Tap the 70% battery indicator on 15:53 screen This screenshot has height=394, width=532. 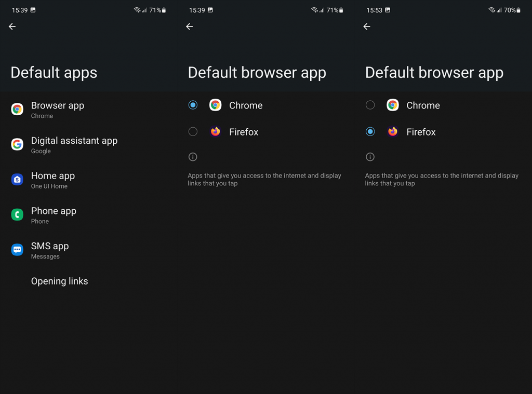512,10
